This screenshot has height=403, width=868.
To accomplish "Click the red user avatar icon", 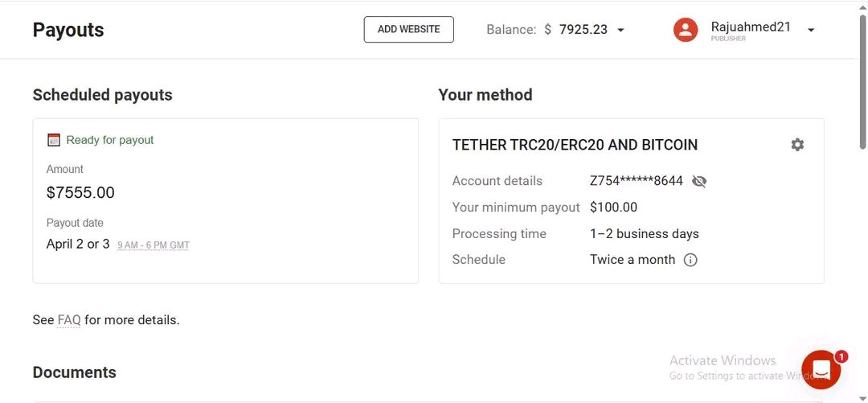I will (685, 30).
